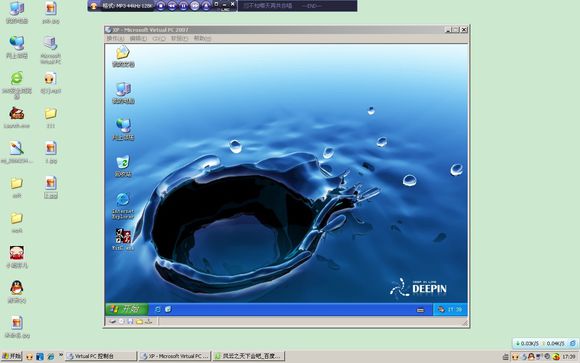Click the eject/open button in the music player

pos(206,6)
